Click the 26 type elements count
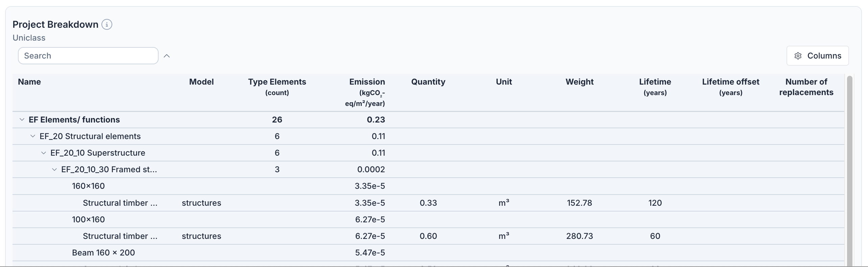This screenshot has height=267, width=868. tap(277, 119)
